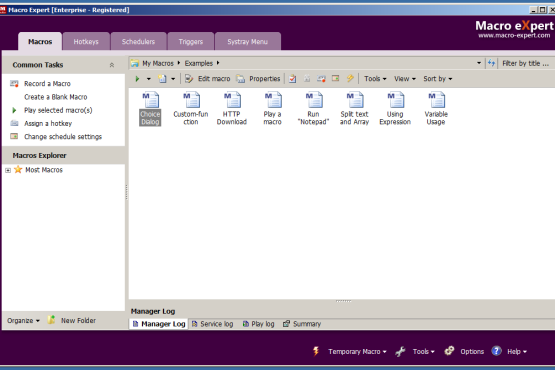
Task: Click the refresh icon beside the filter
Action: pyautogui.click(x=491, y=63)
